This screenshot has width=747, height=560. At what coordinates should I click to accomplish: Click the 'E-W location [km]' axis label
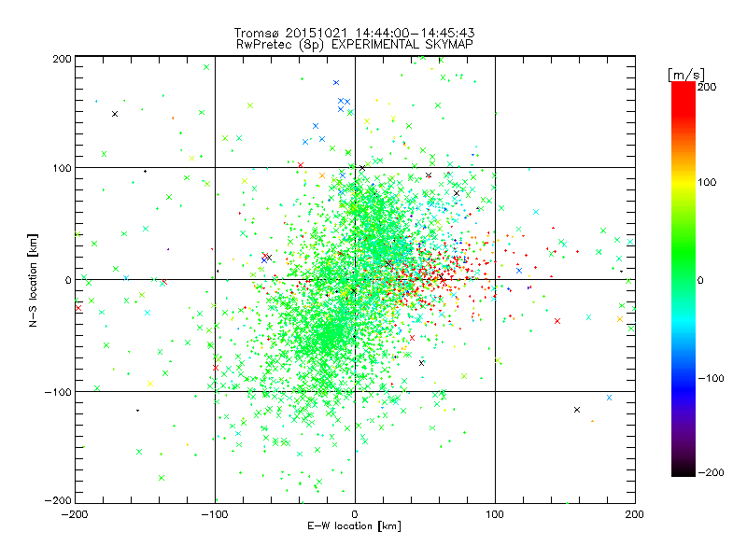click(x=355, y=525)
